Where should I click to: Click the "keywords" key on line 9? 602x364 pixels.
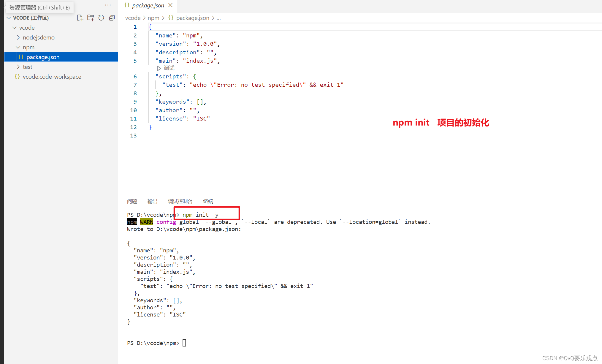[172, 102]
